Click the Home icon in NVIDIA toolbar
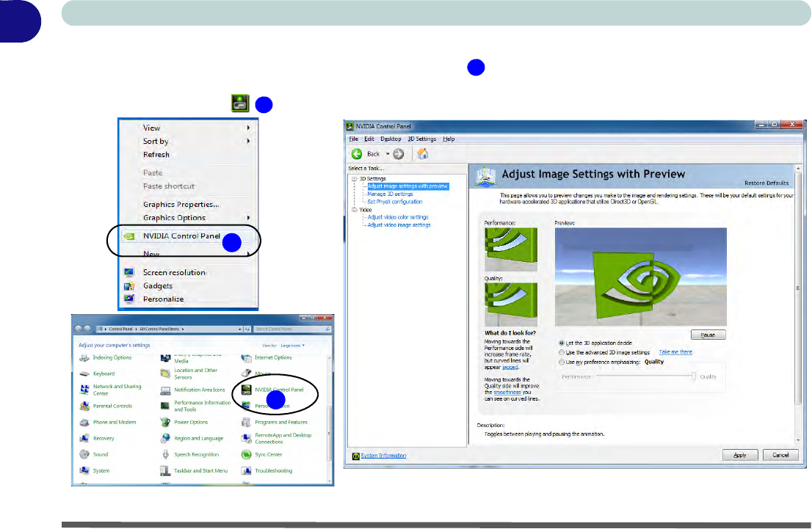812x529 pixels. click(423, 153)
